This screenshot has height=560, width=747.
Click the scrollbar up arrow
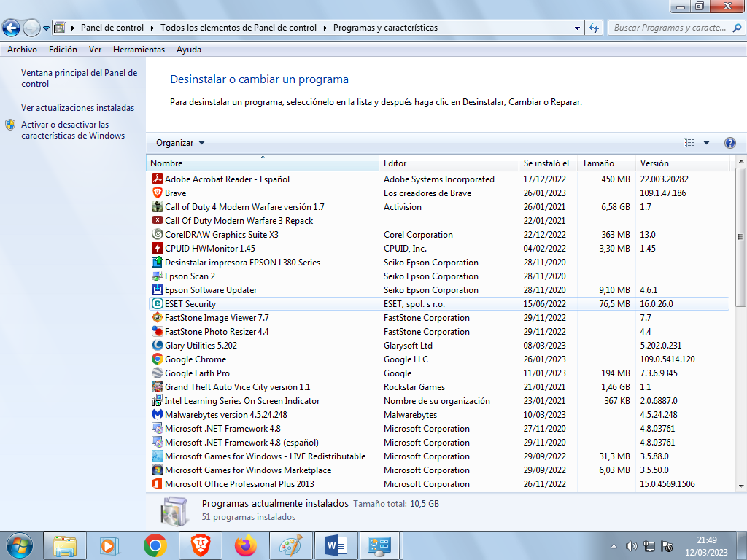[741, 161]
